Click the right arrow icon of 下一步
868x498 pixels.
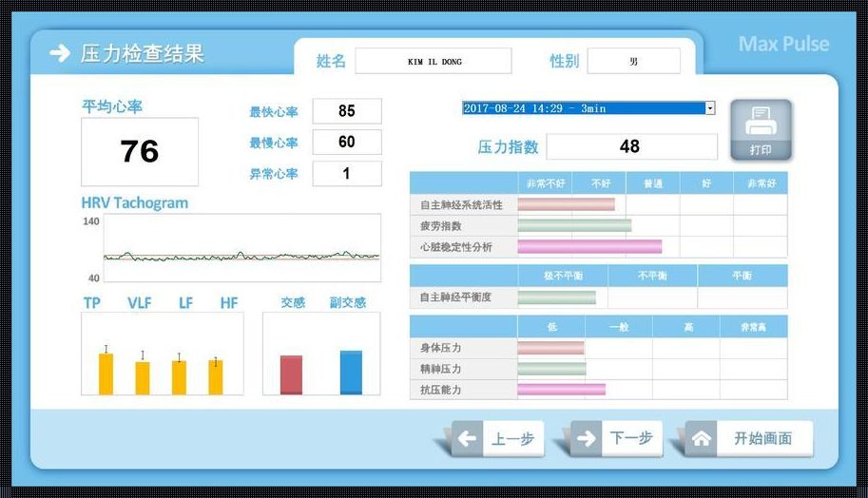pyautogui.click(x=586, y=439)
